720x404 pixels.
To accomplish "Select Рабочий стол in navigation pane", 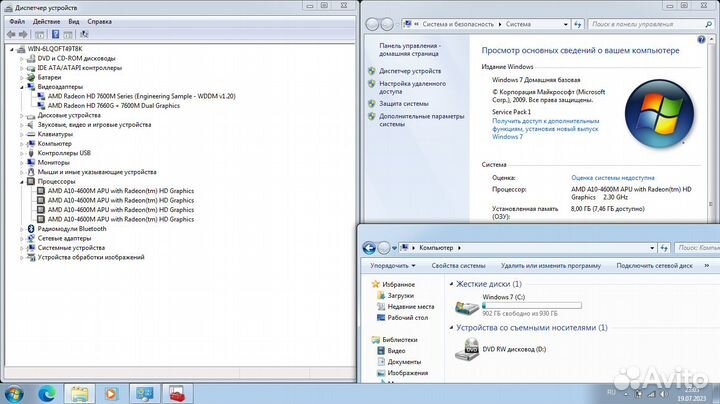I will coord(407,317).
